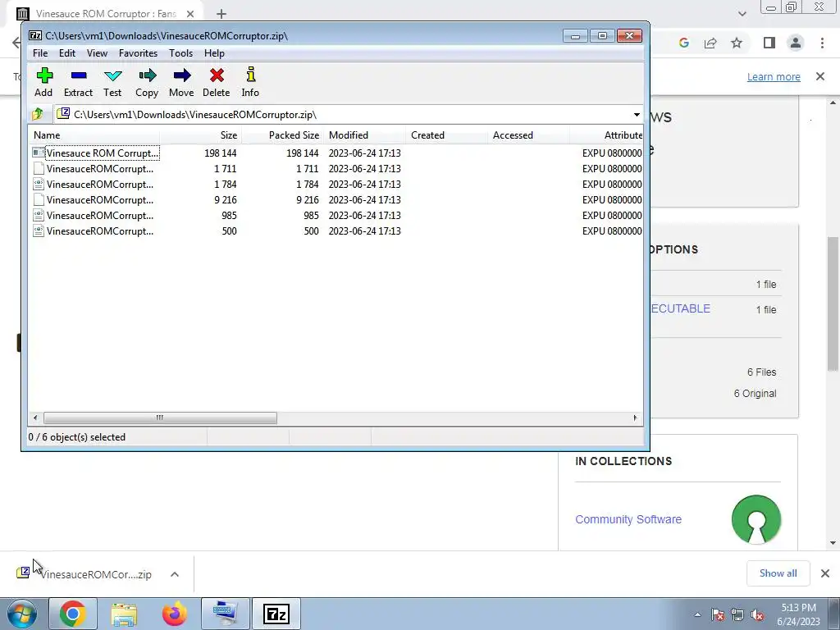Open the 7-Zip File menu
Viewport: 840px width, 630px height.
40,53
